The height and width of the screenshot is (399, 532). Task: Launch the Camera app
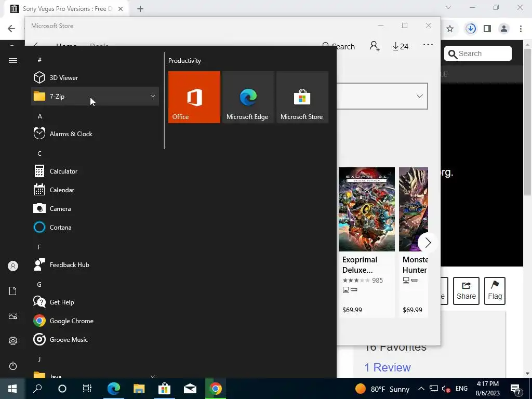[x=95, y=208]
